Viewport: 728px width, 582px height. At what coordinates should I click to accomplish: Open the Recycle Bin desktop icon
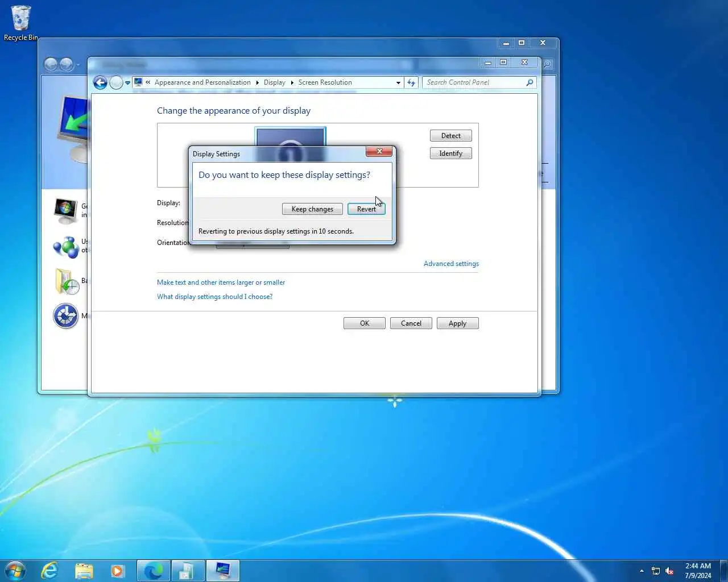pos(20,23)
